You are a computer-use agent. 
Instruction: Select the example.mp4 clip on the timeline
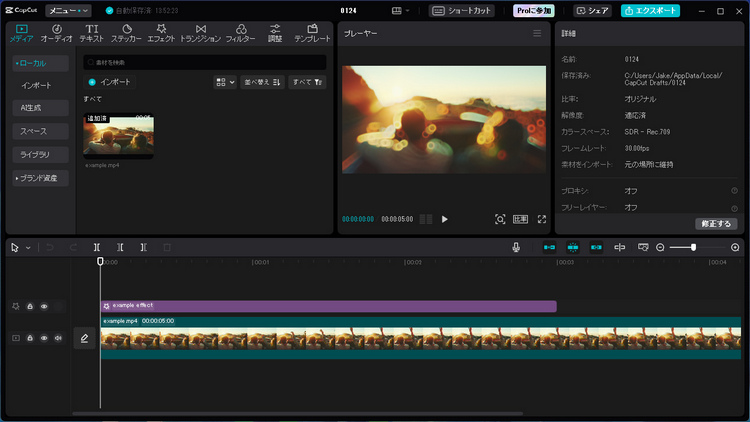pos(421,338)
